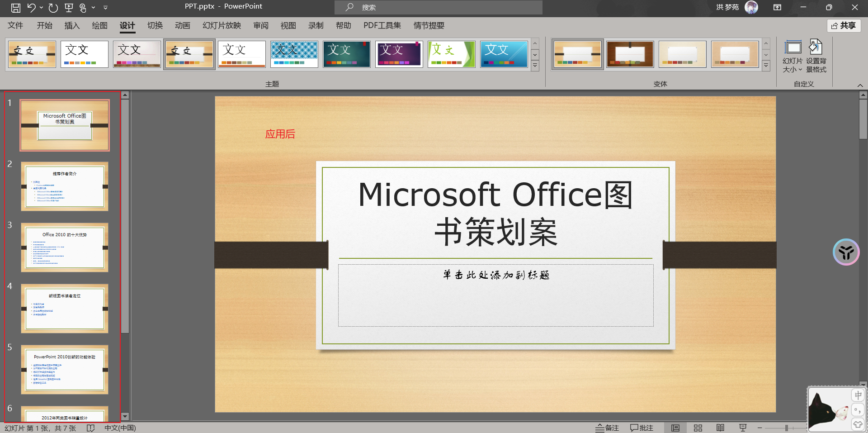Toggle IME punctuation mode button

point(858,410)
